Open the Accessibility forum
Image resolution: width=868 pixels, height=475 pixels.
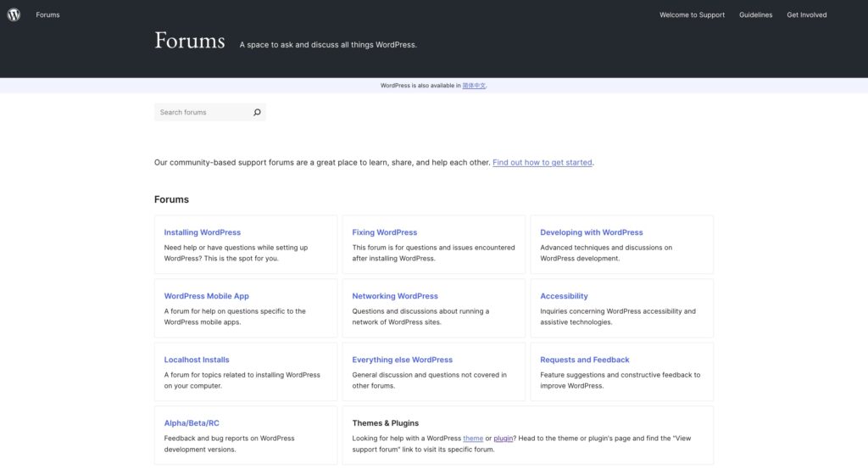pyautogui.click(x=564, y=296)
